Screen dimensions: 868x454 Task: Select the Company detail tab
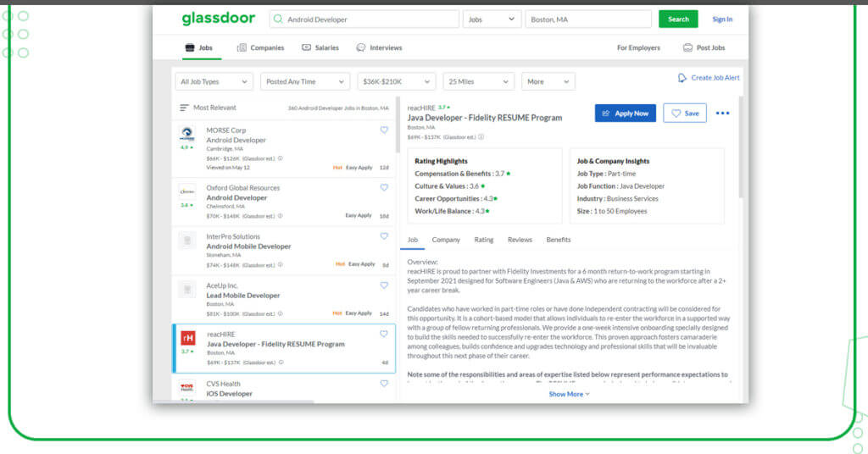pos(446,240)
